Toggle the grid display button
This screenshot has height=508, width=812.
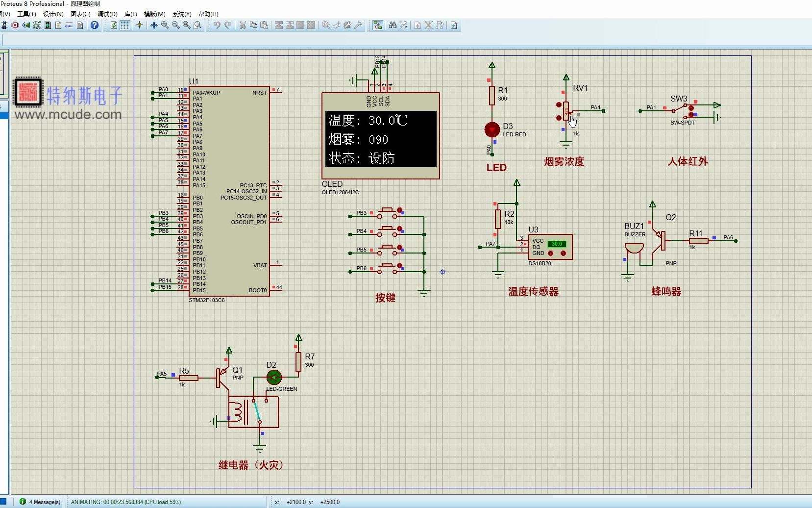point(125,25)
